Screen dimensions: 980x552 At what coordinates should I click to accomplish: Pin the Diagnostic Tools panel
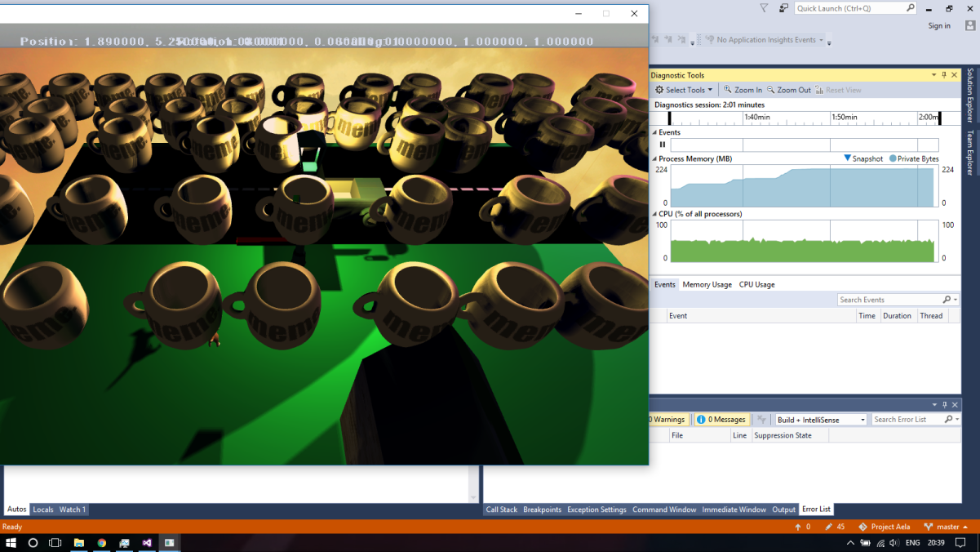[x=943, y=74]
